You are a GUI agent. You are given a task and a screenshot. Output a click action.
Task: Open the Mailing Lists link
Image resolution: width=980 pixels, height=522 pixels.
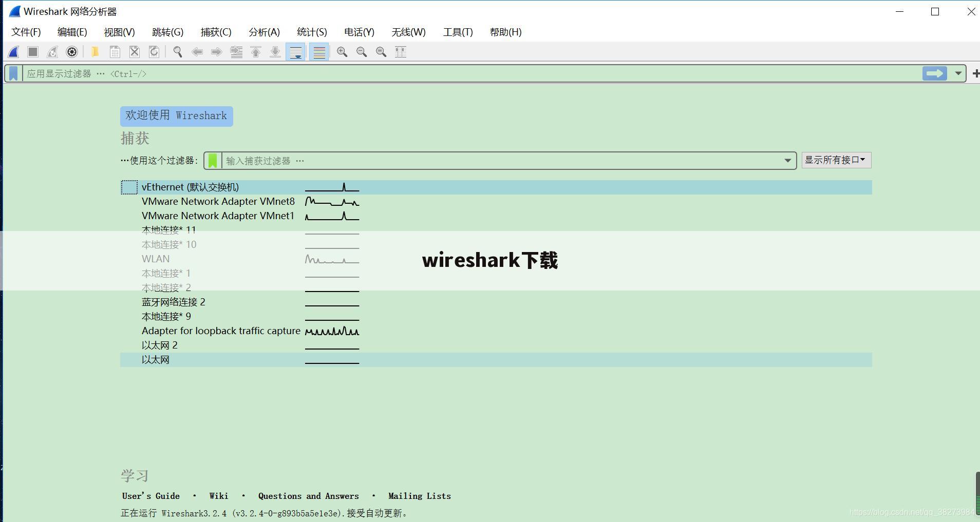420,496
